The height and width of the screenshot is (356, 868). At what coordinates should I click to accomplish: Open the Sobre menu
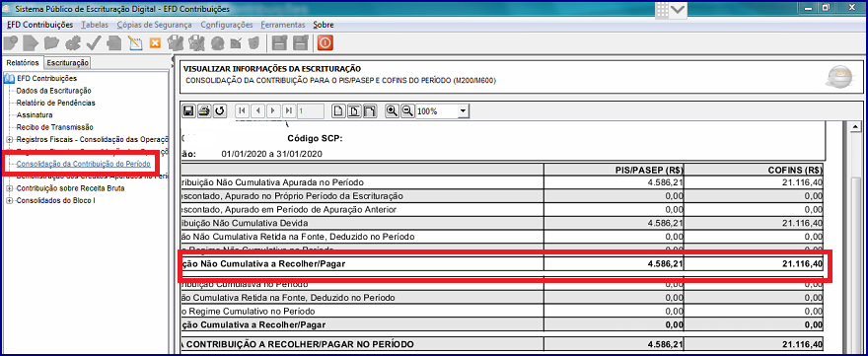tap(324, 25)
